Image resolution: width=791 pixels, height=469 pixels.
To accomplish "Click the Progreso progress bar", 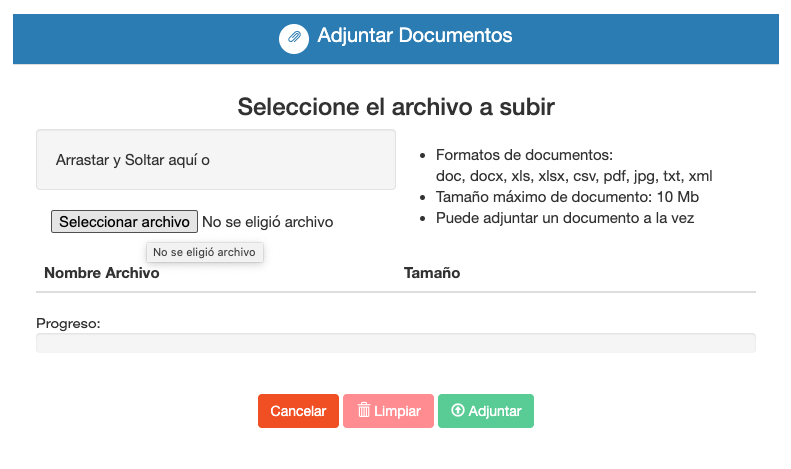I will (396, 343).
